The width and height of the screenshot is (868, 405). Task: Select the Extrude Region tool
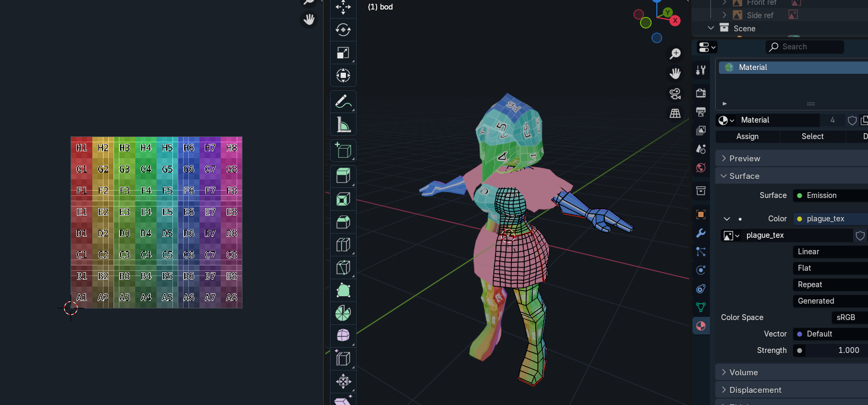[x=343, y=176]
